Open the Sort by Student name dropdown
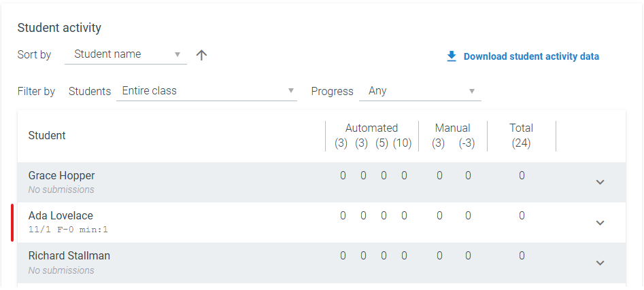 [x=126, y=54]
